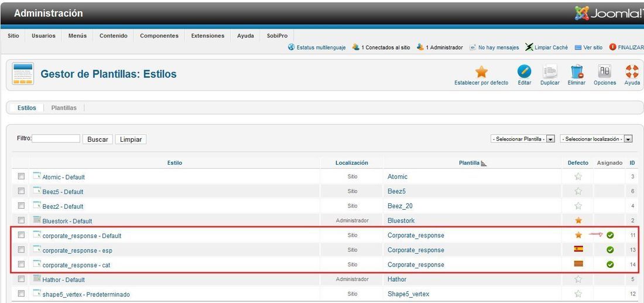Open the Extensiones menu
The height and width of the screenshot is (303, 644).
(208, 36)
